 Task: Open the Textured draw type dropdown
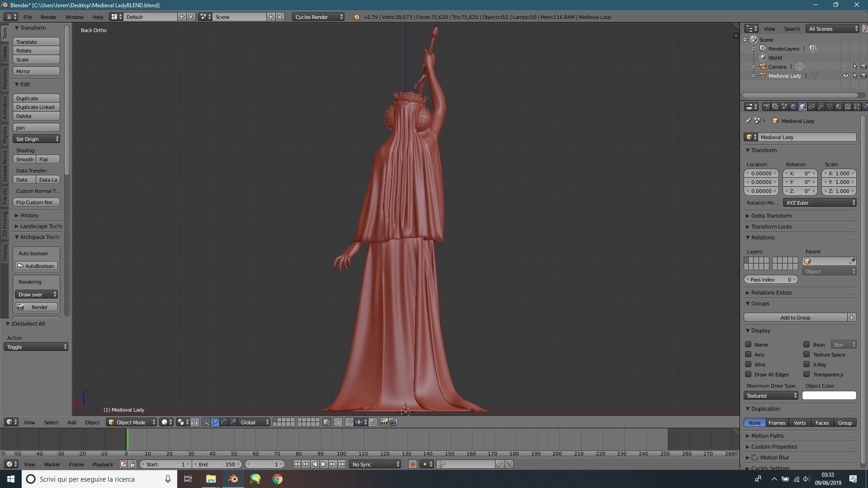[771, 395]
